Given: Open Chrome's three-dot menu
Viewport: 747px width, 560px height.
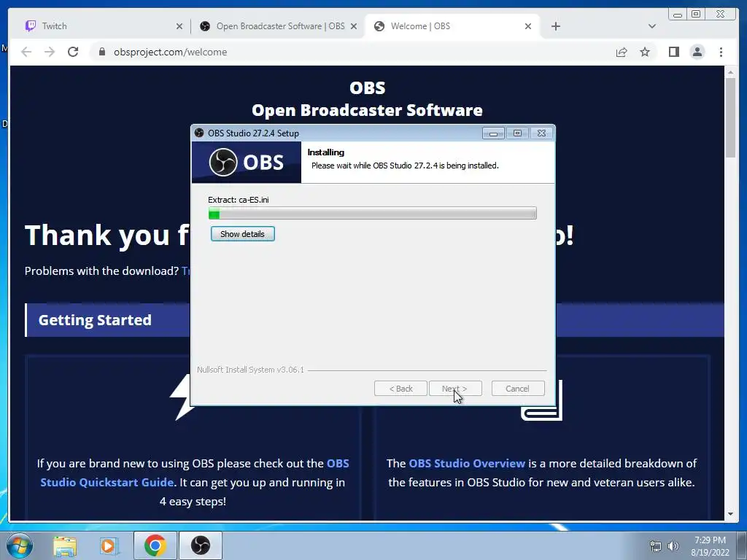Looking at the screenshot, I should pos(721,52).
